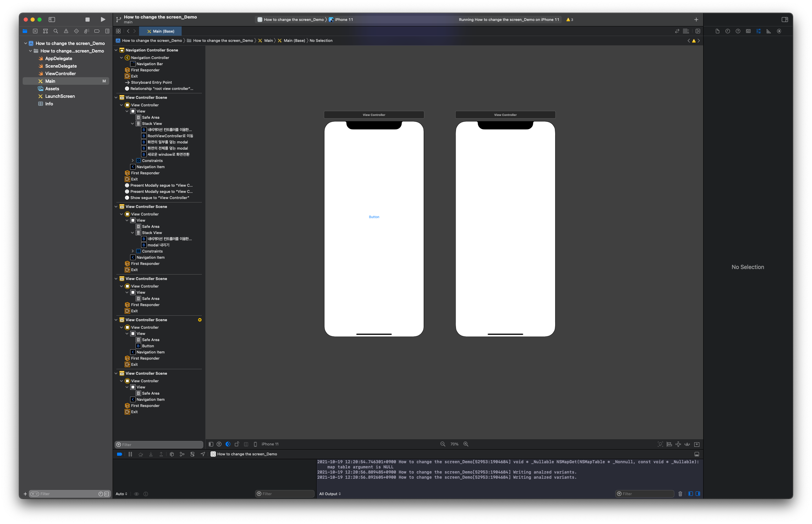Collapse the project root in navigator

26,44
